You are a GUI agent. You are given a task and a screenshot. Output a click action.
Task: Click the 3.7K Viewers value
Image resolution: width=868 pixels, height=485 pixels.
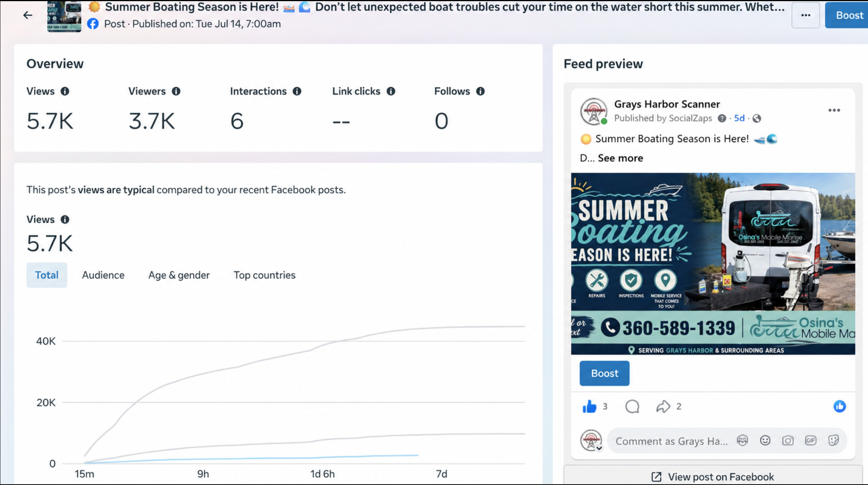pos(152,121)
